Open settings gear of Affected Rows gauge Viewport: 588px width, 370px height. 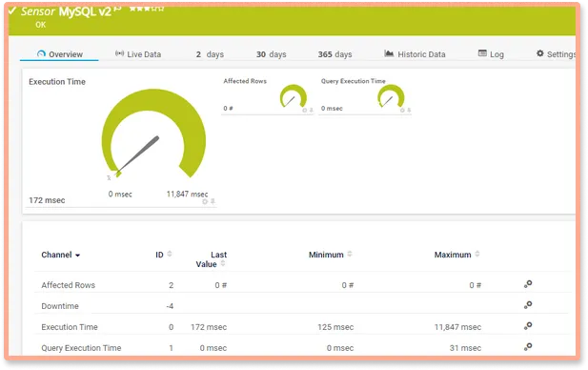pos(305,110)
